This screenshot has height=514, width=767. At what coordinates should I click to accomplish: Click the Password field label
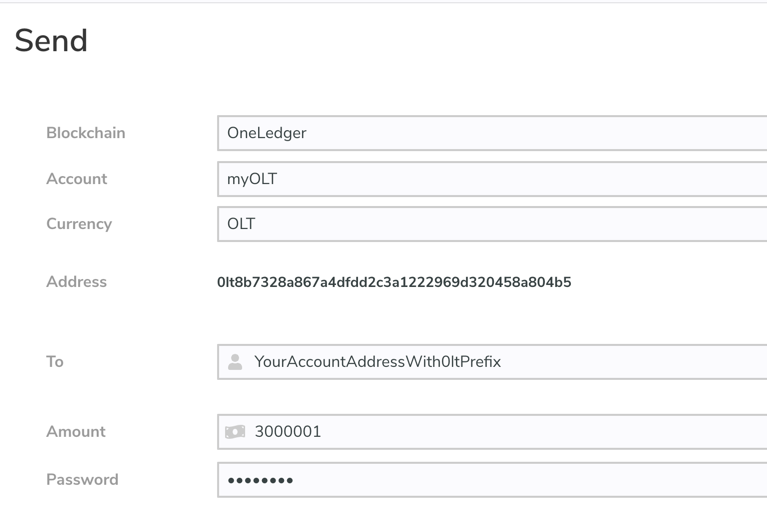pyautogui.click(x=82, y=480)
